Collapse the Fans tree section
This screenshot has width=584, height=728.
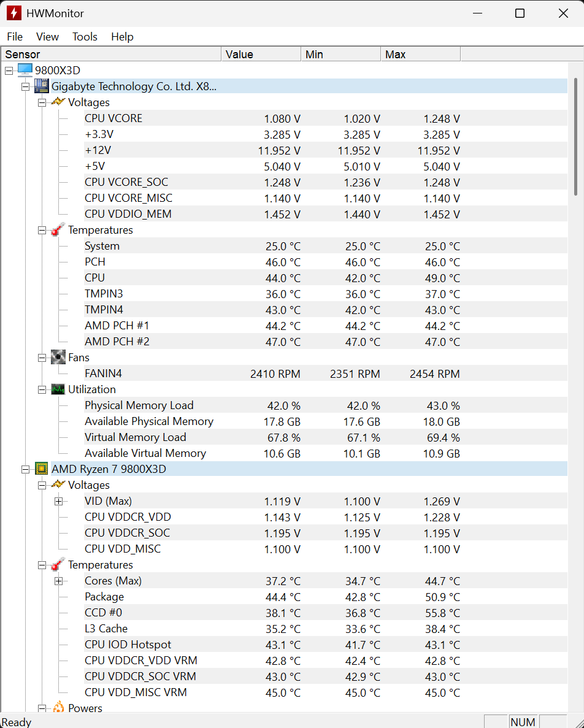click(42, 358)
